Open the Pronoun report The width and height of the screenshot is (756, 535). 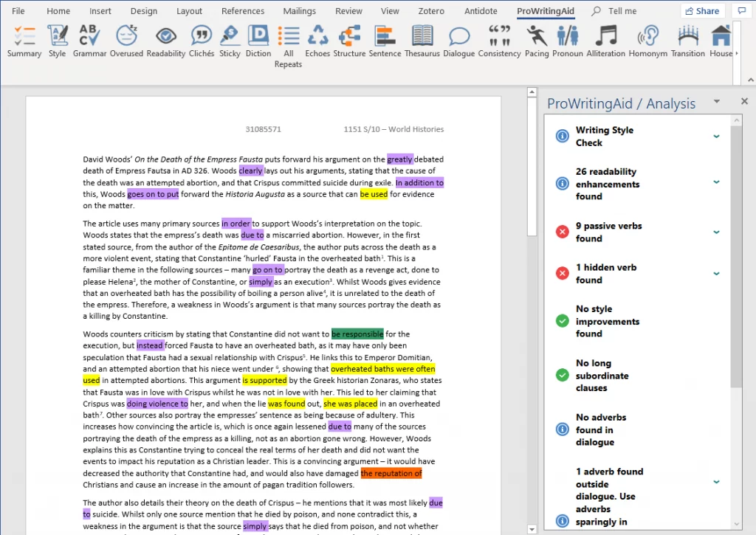pos(568,42)
